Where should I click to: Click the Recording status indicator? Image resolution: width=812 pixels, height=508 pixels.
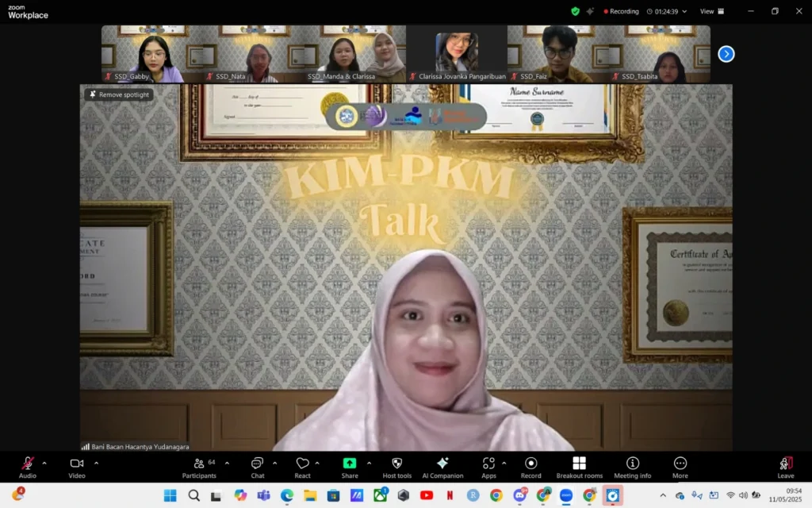click(621, 11)
